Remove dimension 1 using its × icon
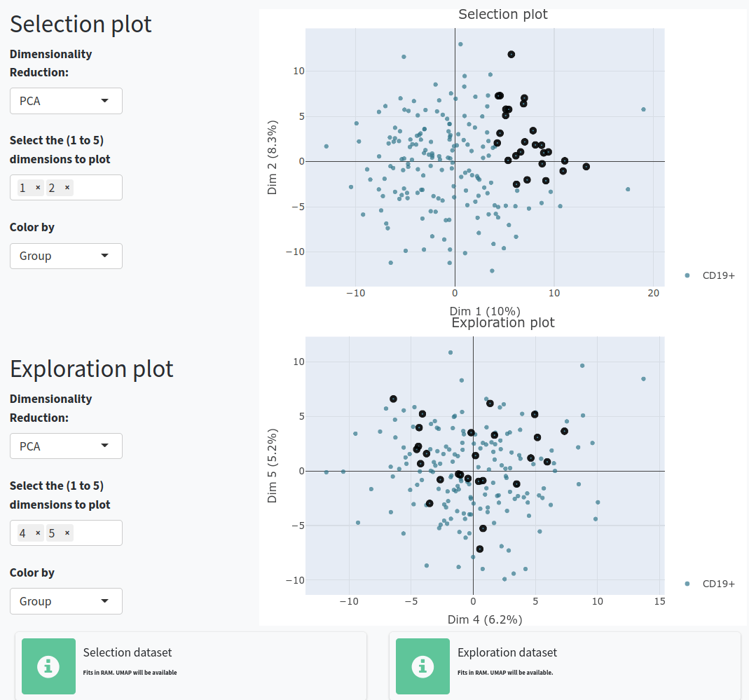 point(39,187)
